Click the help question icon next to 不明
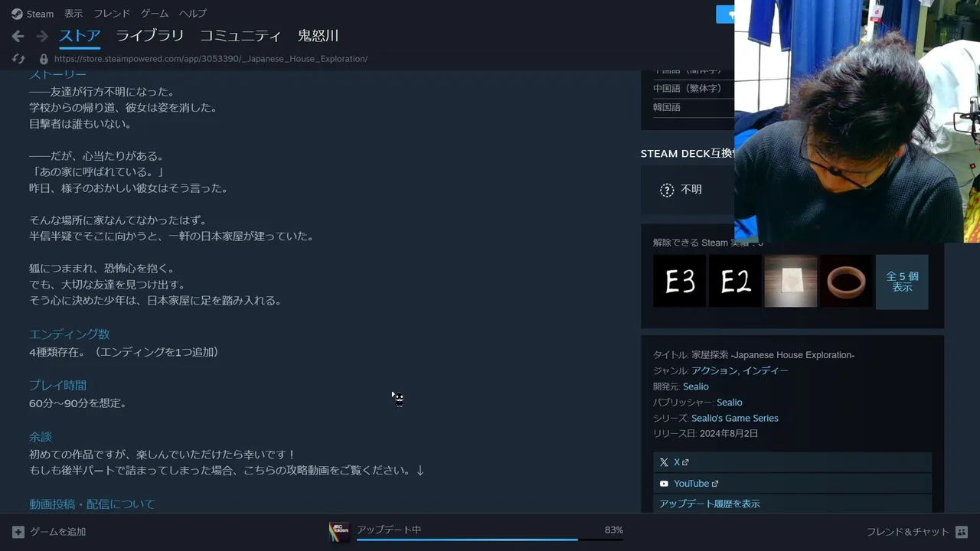980x551 pixels. [667, 190]
